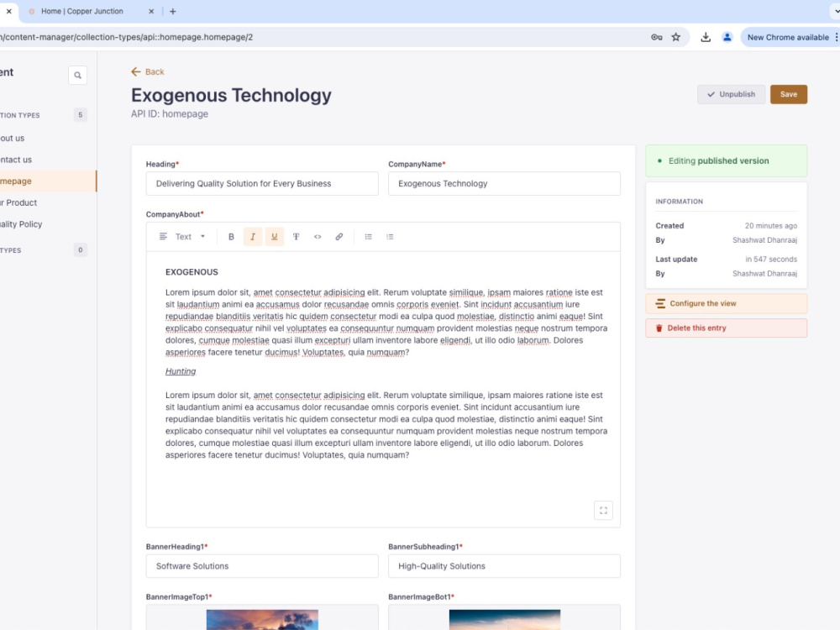Create a numbered list in editor
This screenshot has height=630, width=840.
[390, 237]
